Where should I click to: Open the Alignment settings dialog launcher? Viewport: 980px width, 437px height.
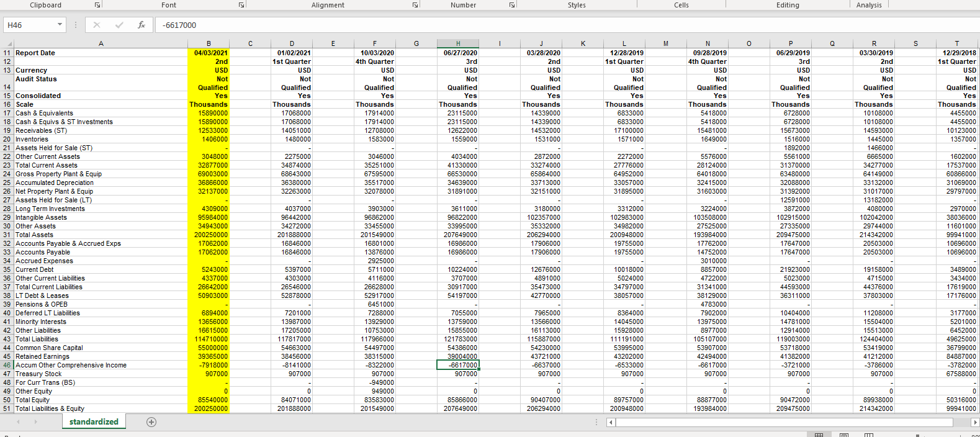pyautogui.click(x=415, y=5)
